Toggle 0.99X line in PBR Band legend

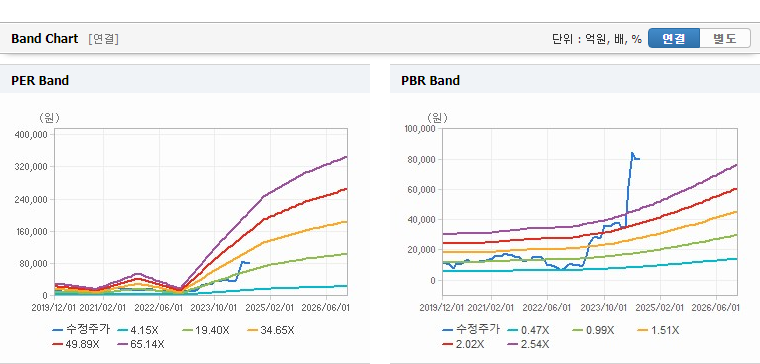tap(593, 330)
